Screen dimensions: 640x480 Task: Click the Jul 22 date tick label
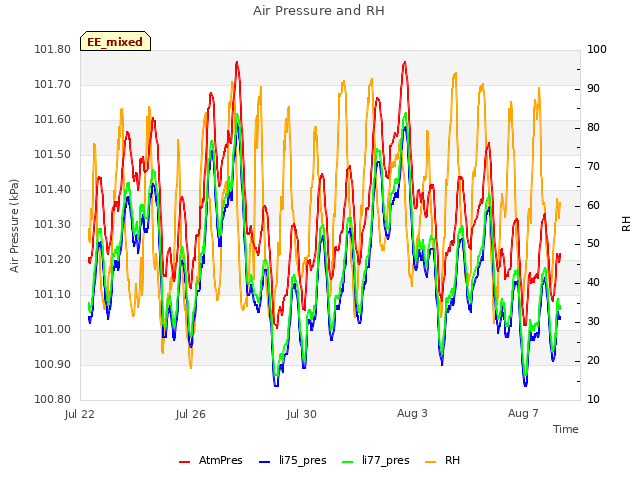point(80,414)
